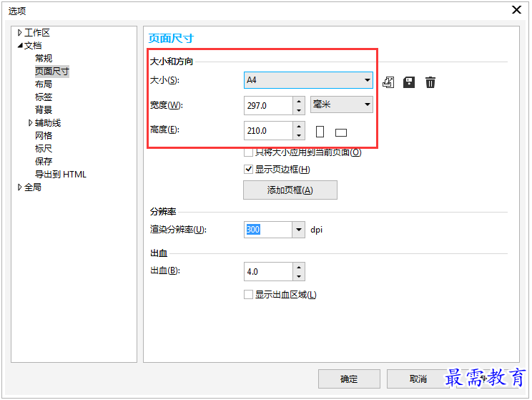Screen dimensions: 532x400
Task: Select portrait orientation icon
Action: coord(320,132)
